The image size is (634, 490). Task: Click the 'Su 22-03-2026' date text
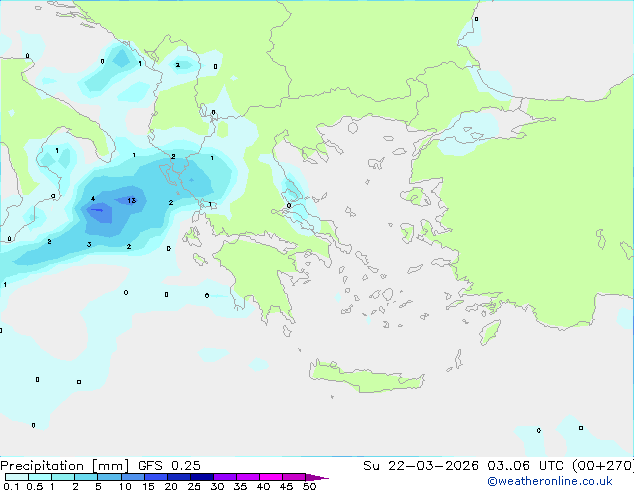tap(421, 466)
